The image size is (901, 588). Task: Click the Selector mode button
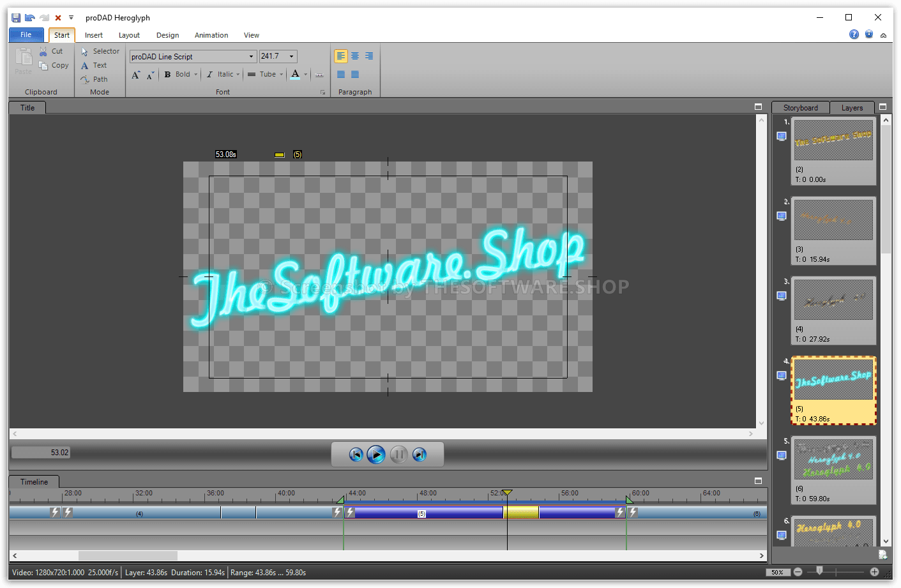pos(100,51)
